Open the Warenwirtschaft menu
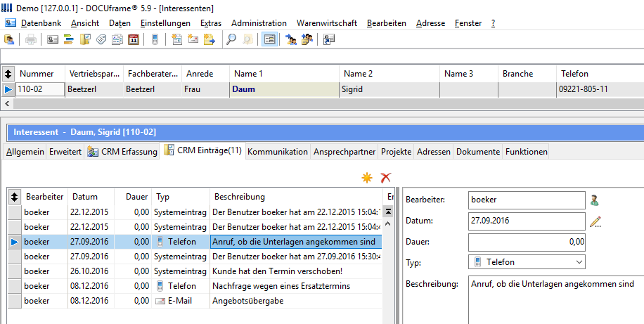 327,23
